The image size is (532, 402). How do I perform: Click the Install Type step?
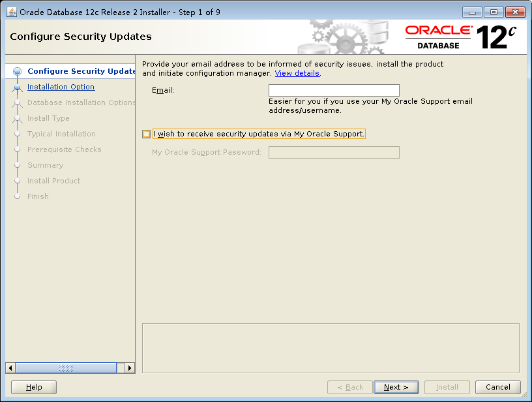(48, 118)
